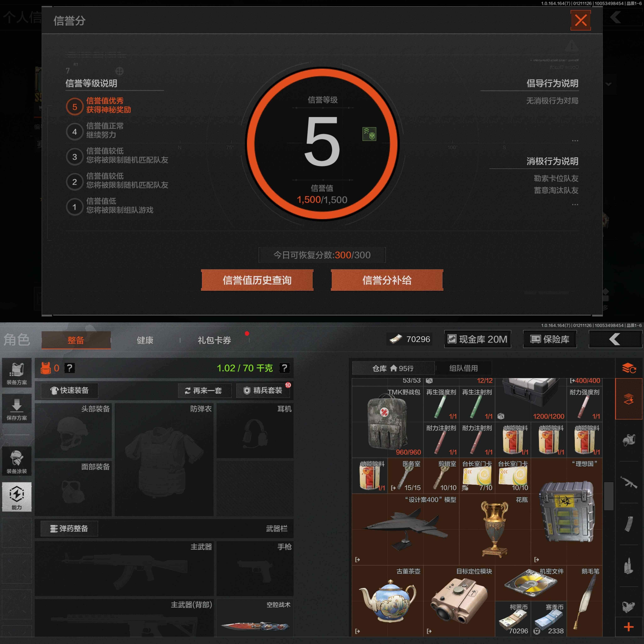Viewport: 644px width, 644px height.
Task: Click back arrow at top right
Action: (x=615, y=339)
